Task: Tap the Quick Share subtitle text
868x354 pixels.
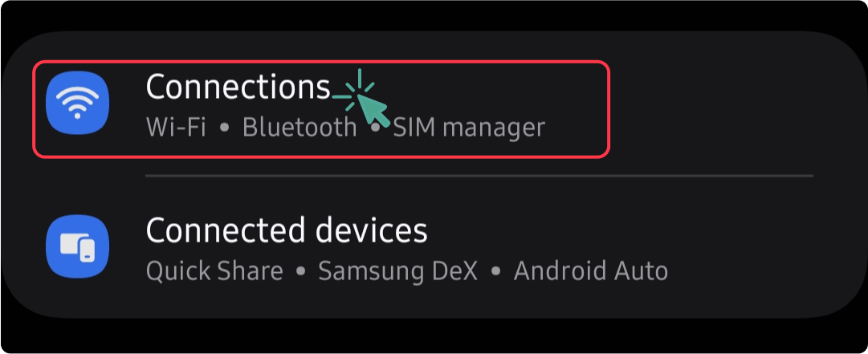Action: 214,271
